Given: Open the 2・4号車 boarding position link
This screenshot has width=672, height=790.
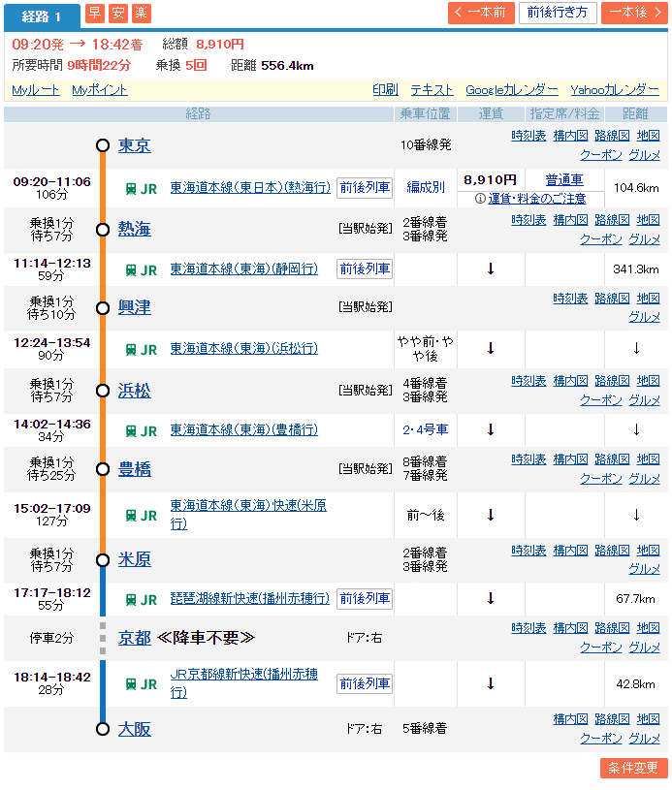Looking at the screenshot, I should [x=426, y=429].
